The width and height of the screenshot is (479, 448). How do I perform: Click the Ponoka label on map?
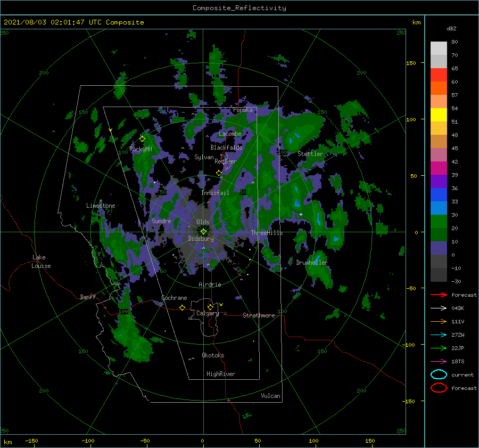243,110
